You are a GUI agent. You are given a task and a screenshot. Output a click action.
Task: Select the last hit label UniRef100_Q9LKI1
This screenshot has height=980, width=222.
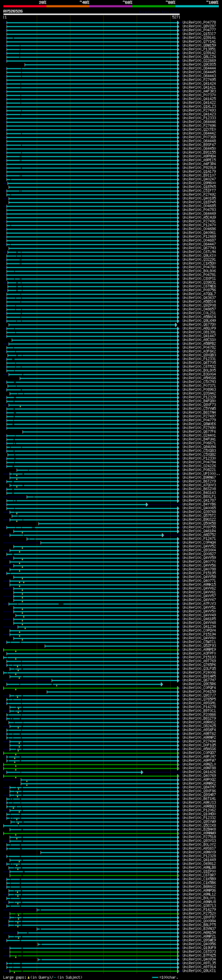[x=199, y=971]
